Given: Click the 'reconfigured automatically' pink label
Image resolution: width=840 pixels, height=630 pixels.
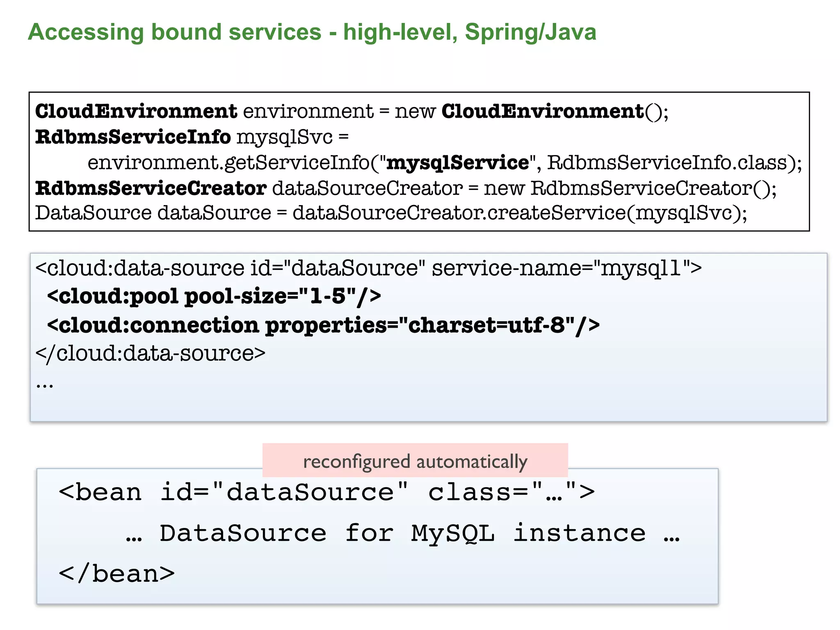Looking at the screenshot, I should point(415,461).
